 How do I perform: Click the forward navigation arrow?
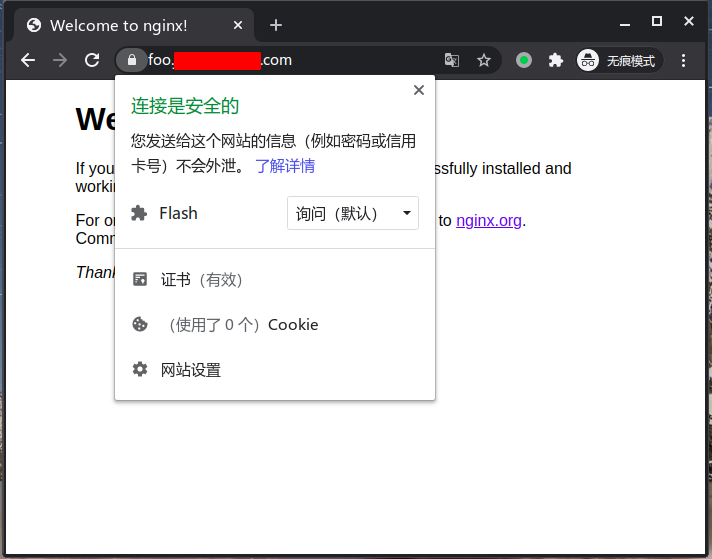click(x=60, y=60)
